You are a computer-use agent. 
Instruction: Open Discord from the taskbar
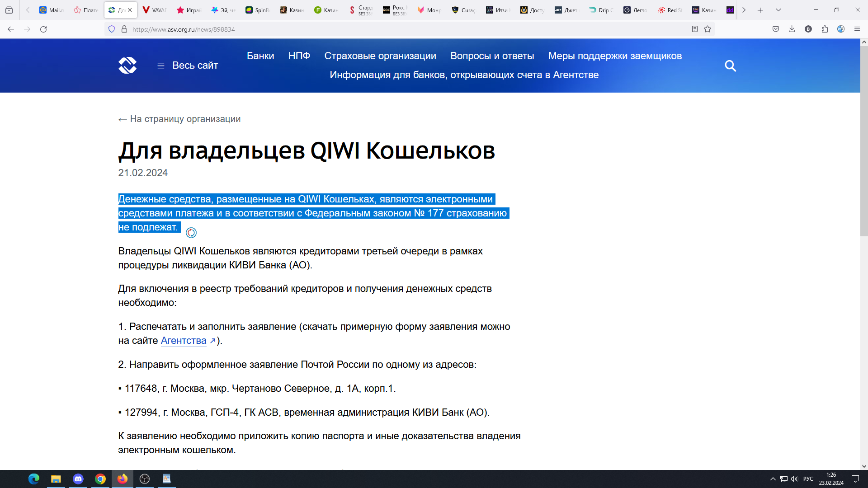click(78, 479)
